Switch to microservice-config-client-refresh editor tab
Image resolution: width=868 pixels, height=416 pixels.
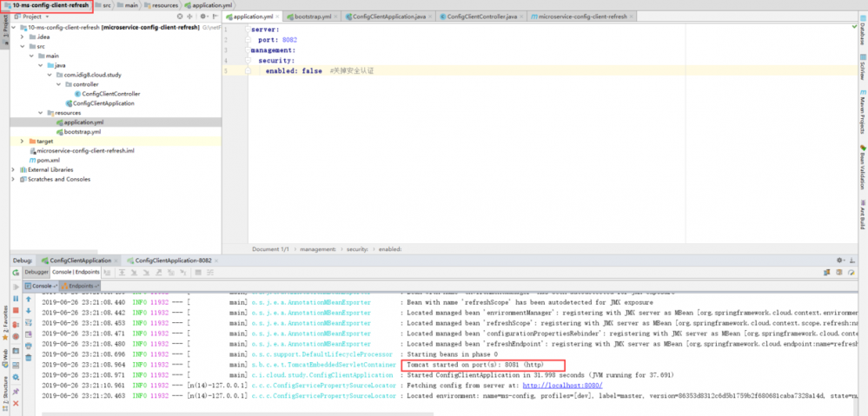(x=582, y=17)
